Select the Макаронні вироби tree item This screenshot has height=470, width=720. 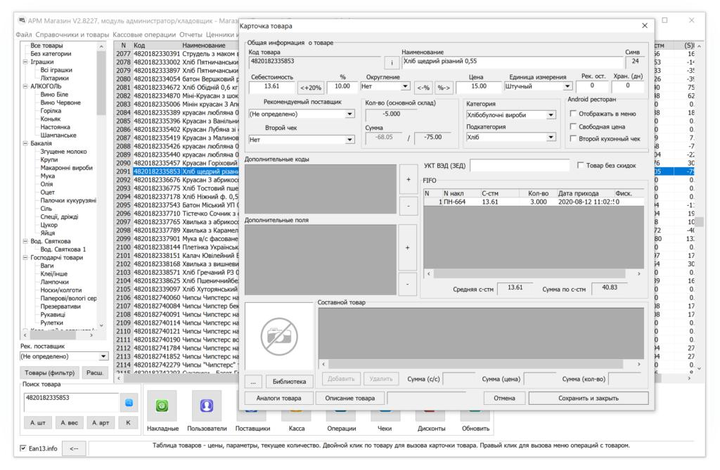66,168
